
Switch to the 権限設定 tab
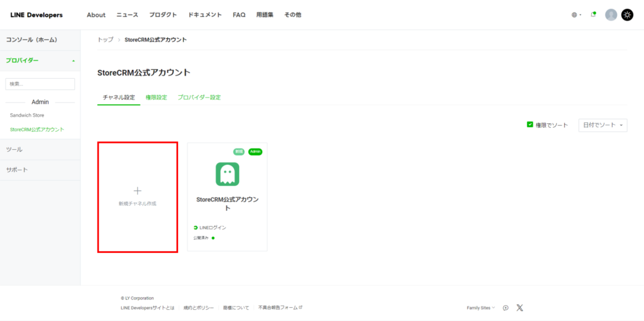pyautogui.click(x=157, y=98)
